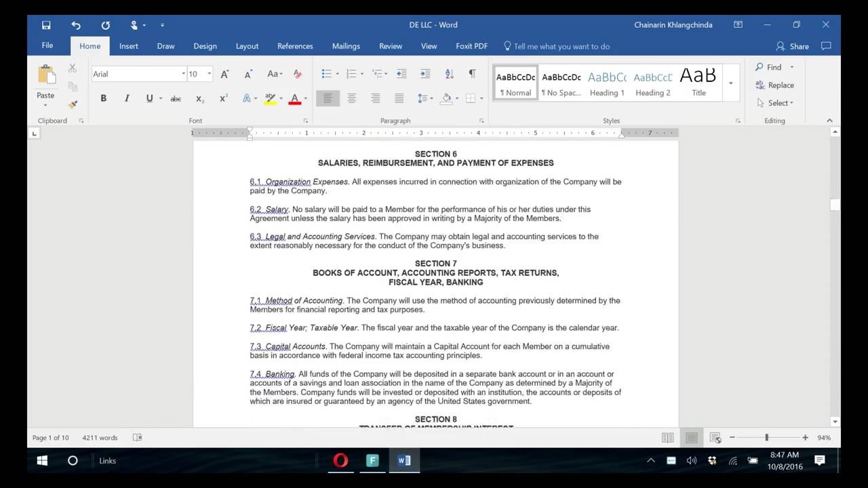The image size is (868, 488).
Task: Center the text
Action: click(351, 98)
